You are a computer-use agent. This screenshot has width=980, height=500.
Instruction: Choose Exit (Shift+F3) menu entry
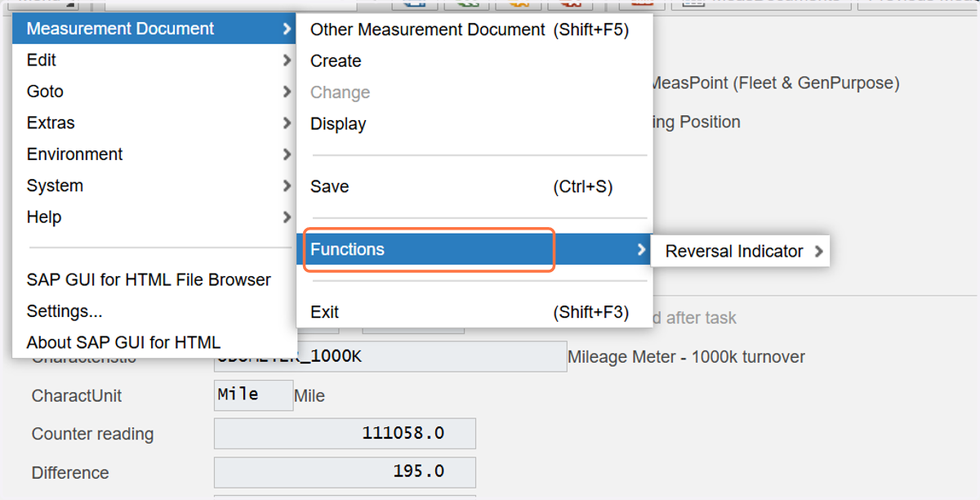tap(474, 312)
